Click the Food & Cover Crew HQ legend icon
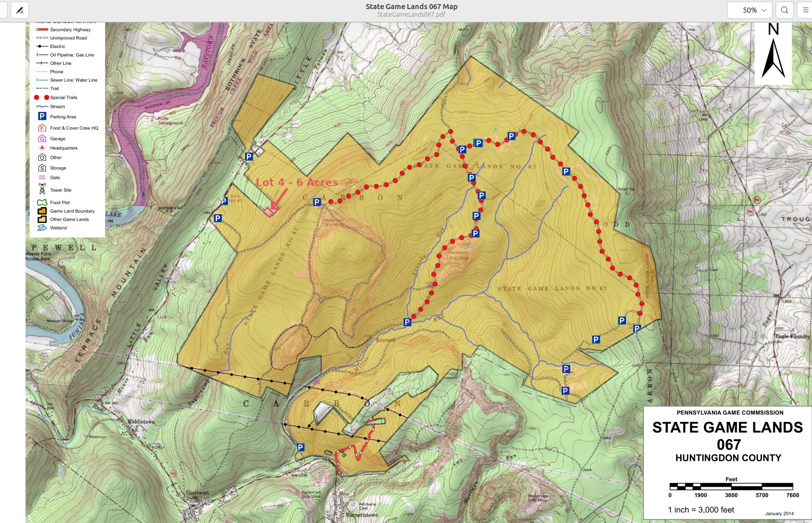Viewport: 812px width, 523px height. pyautogui.click(x=42, y=128)
